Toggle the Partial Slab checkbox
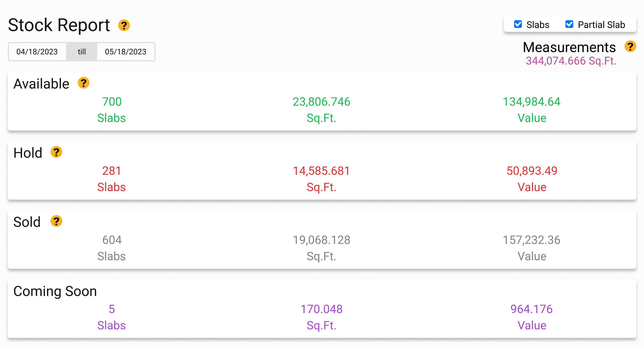 (x=569, y=24)
